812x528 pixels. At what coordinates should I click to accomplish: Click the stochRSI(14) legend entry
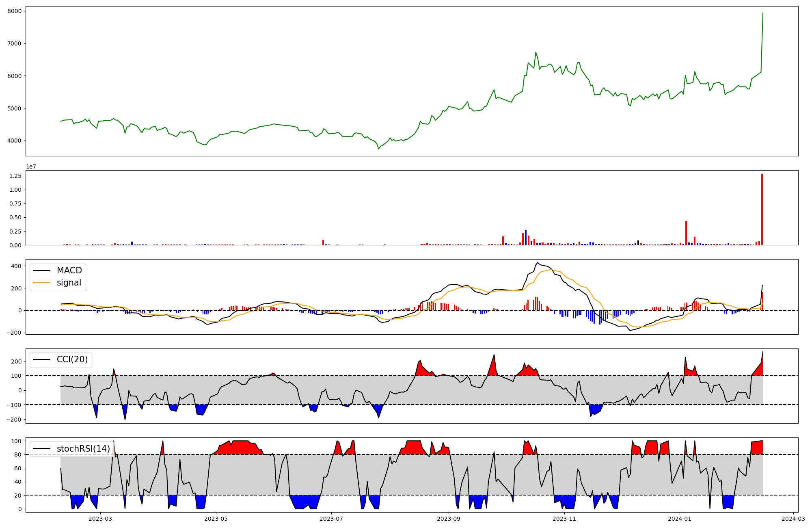83,449
